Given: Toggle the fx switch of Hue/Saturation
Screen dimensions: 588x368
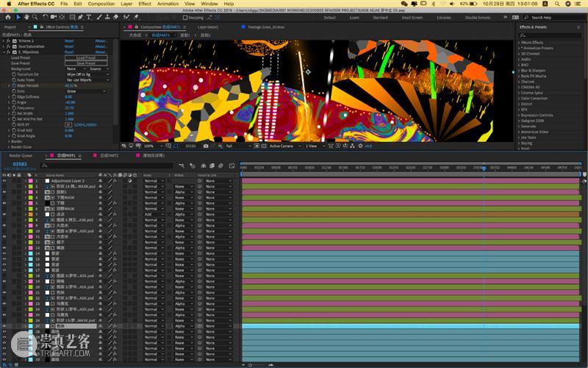Looking at the screenshot, I should coord(8,46).
